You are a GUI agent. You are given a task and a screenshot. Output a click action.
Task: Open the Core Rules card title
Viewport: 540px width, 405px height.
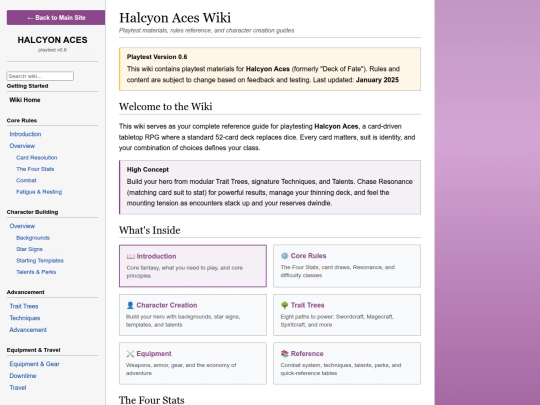click(308, 256)
